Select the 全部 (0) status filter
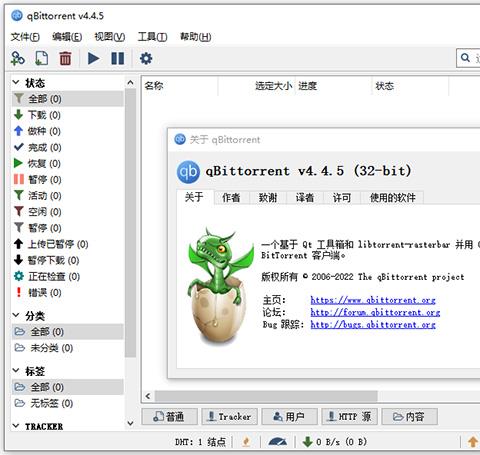Viewport: 480px width, 455px height. point(68,99)
